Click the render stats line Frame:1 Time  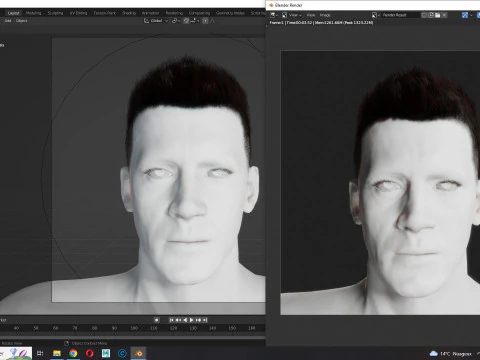click(x=321, y=22)
